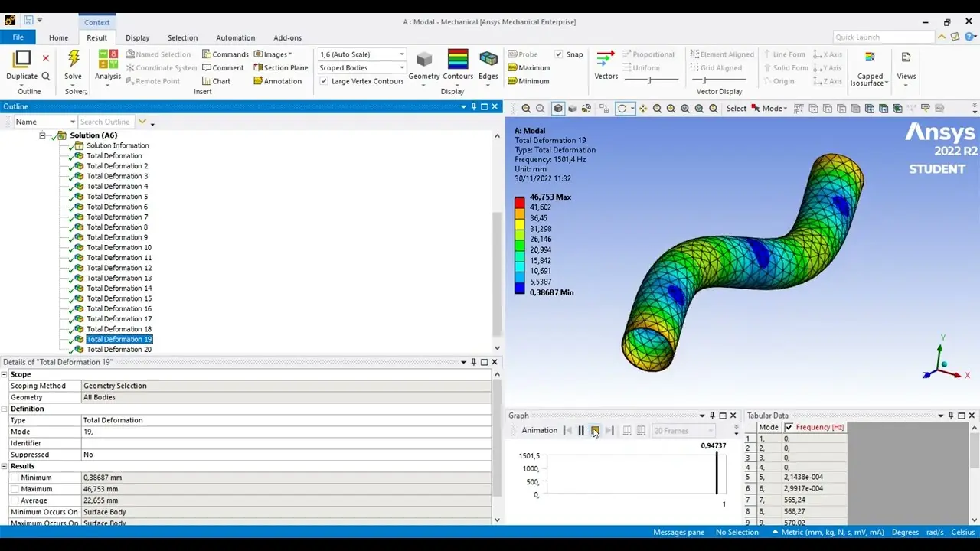Select Total Deformation 12 in the outline
Screen dimensions: 980x551
(119, 268)
